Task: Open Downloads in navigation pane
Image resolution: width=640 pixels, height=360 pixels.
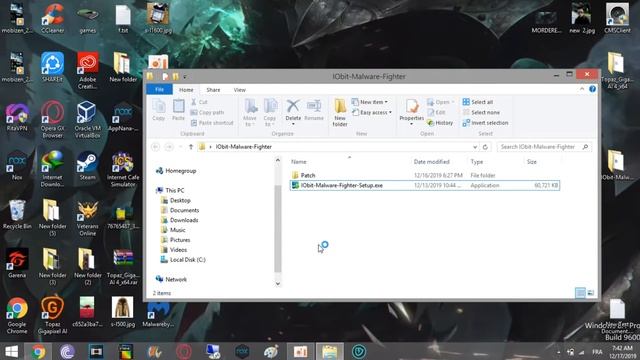Action: (180, 220)
